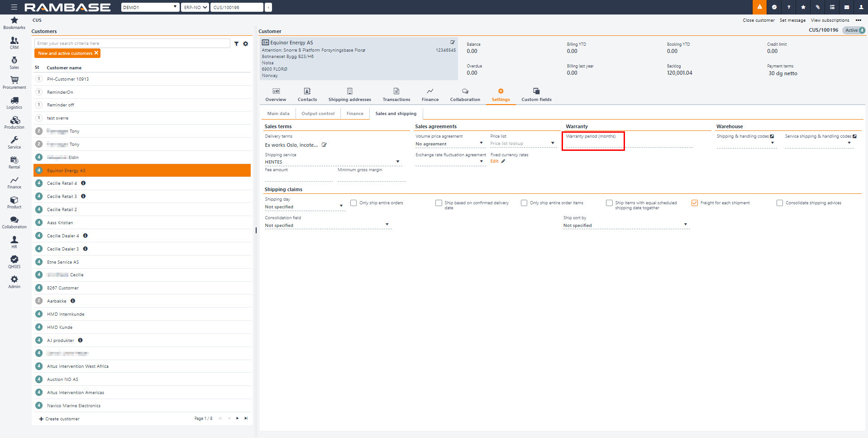
Task: Open the hamburger menu icon
Action: [14, 7]
